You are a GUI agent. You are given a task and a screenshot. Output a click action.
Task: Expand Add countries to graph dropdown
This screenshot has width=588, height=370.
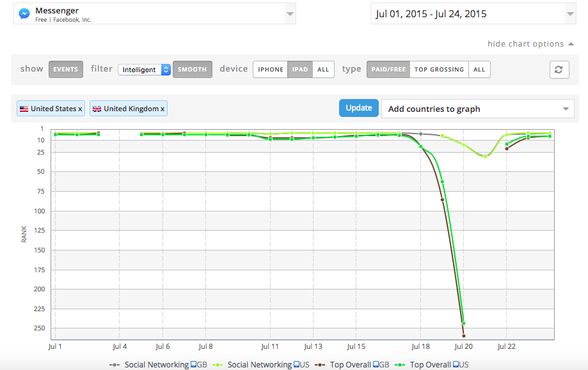[x=477, y=109]
